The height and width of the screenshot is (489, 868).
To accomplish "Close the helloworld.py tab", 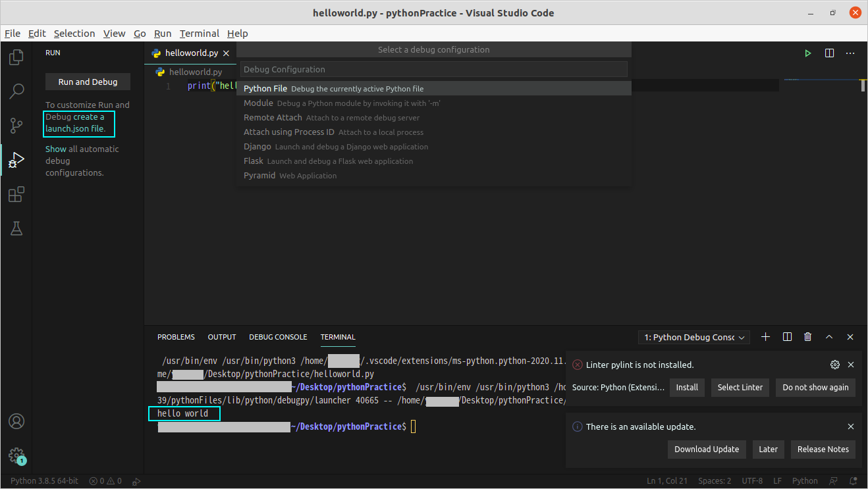I will pyautogui.click(x=226, y=53).
